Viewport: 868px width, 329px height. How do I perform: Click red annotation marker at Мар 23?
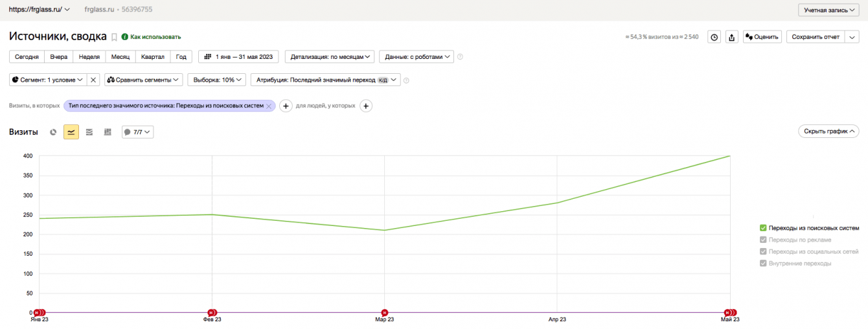(385, 313)
